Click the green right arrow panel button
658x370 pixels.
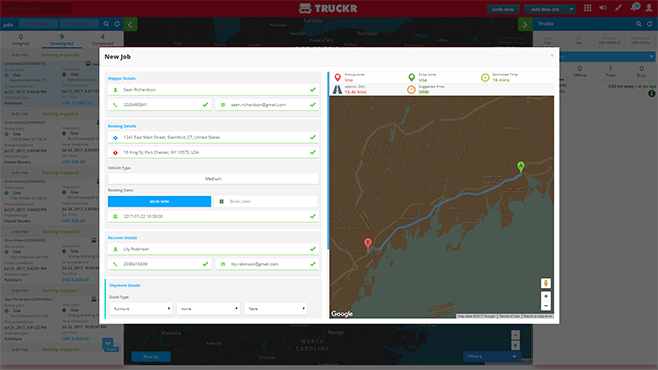pyautogui.click(x=525, y=24)
